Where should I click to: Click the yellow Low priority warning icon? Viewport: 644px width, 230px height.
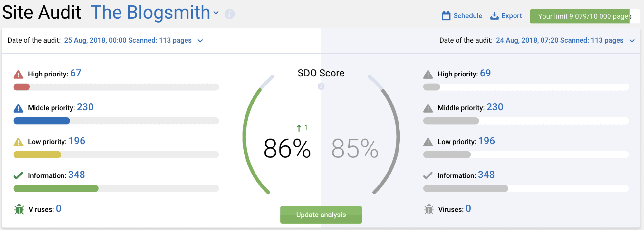click(18, 142)
